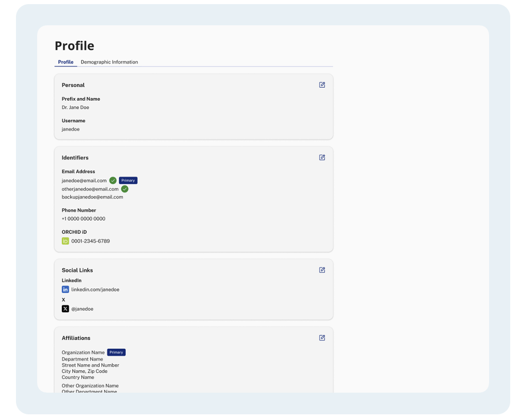The image size is (519, 420).
Task: Open the linkedin.com/janedoe link
Action: (95, 289)
